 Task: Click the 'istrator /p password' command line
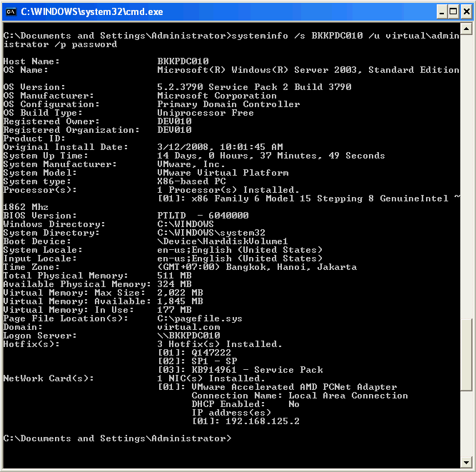pyautogui.click(x=60, y=44)
